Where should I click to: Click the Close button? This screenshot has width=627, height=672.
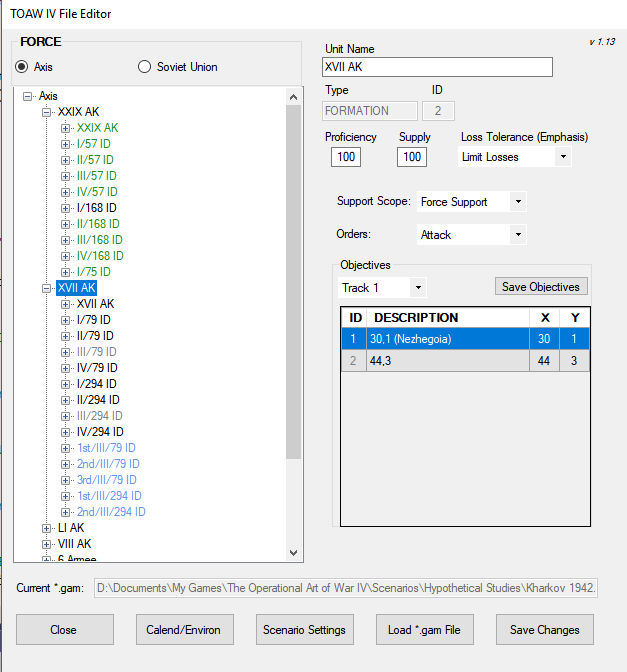[65, 630]
